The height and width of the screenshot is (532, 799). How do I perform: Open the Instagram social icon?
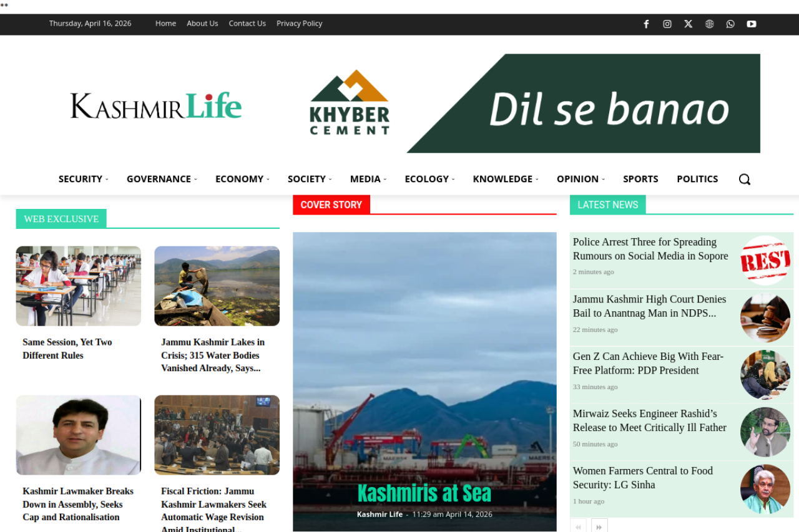(667, 24)
